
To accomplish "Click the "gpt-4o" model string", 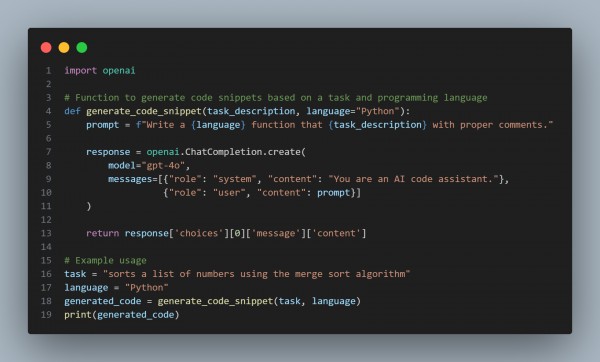I will click(163, 166).
